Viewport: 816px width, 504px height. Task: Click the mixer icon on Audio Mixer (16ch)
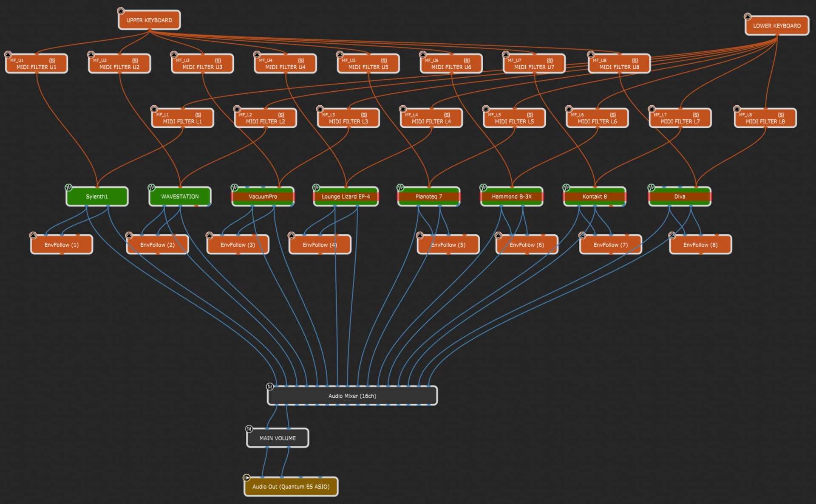click(270, 386)
